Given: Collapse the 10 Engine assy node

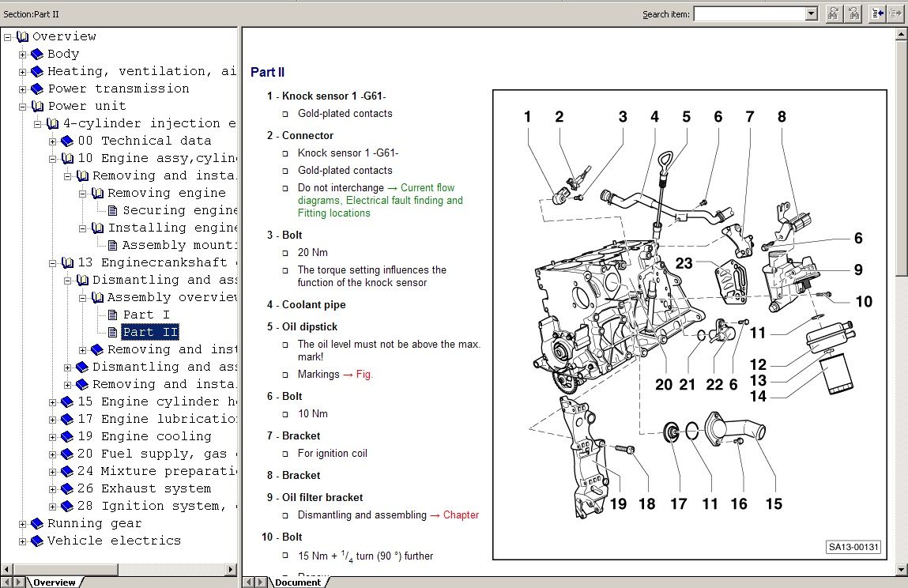Looking at the screenshot, I should pos(53,159).
